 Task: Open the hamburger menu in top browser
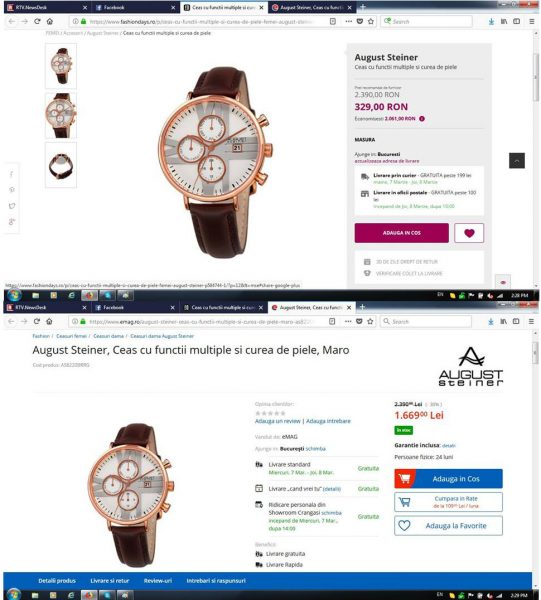coord(532,21)
